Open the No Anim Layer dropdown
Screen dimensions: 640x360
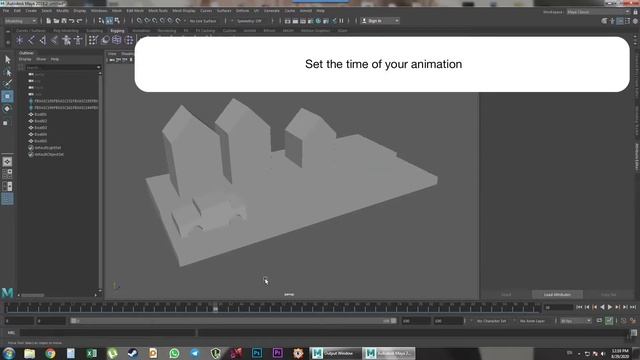point(533,321)
